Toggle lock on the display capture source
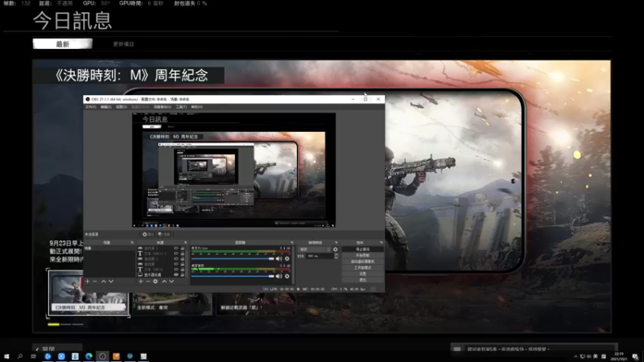 coord(183,275)
